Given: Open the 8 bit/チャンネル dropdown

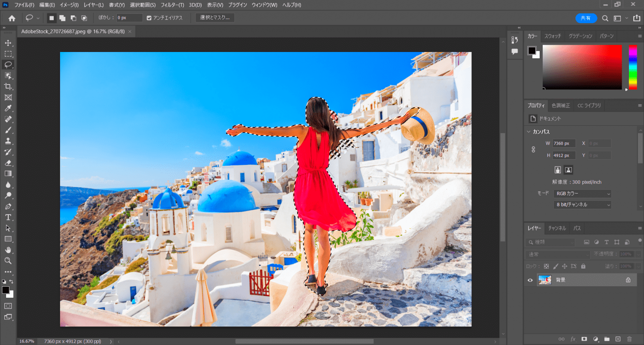Looking at the screenshot, I should click(582, 205).
